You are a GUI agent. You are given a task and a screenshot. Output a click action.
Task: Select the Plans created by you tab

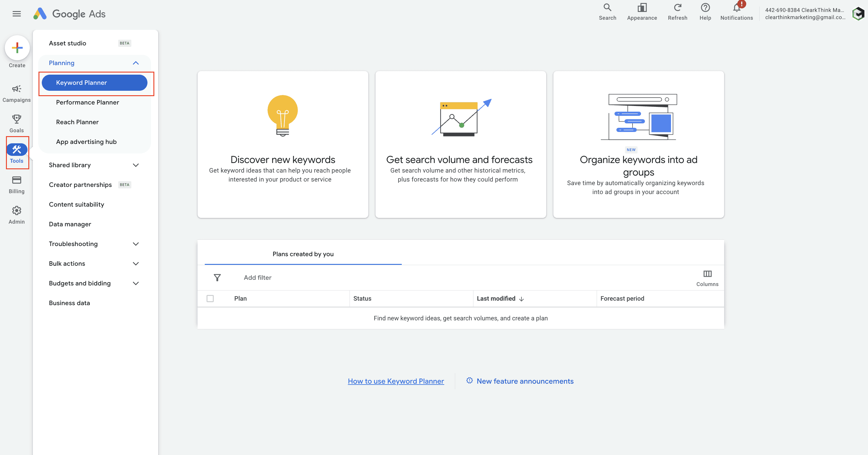click(x=303, y=254)
